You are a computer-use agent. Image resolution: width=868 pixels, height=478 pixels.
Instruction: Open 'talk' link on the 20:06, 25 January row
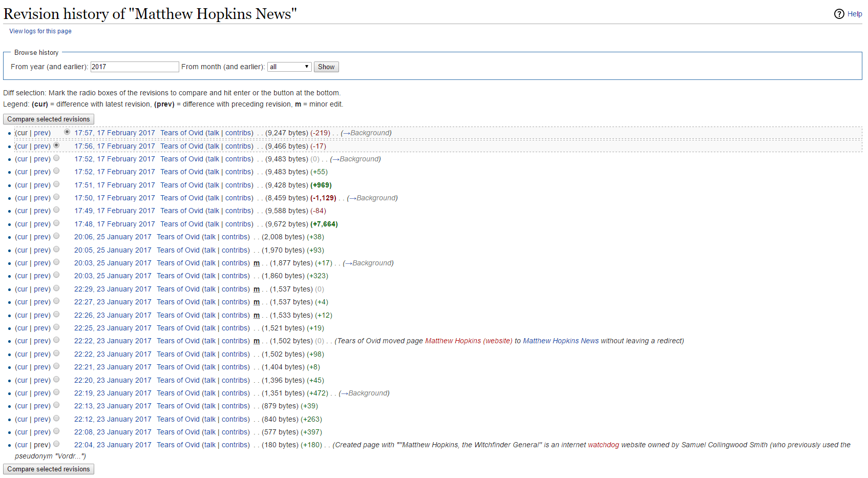210,237
